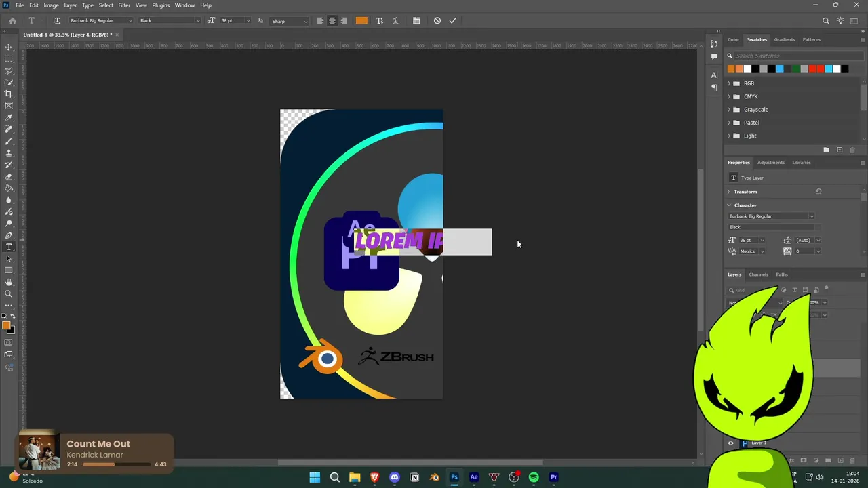Toggle the Character and Paragraph panels icon
Image resolution: width=868 pixels, height=488 pixels.
pyautogui.click(x=416, y=20)
